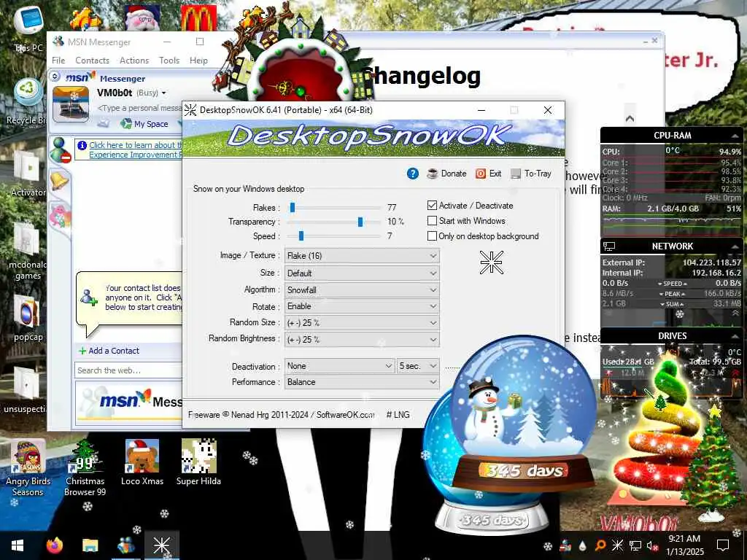Open the Busy status dropdown beside VM0b0t
The width and height of the screenshot is (747, 560).
[151, 93]
